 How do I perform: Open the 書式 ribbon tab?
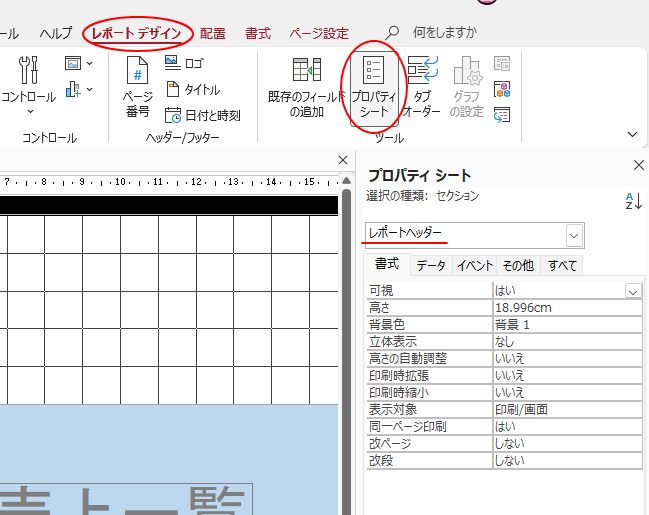(257, 34)
